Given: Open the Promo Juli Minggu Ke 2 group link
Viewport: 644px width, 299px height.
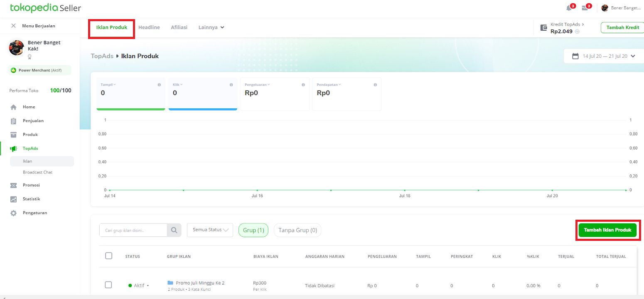Looking at the screenshot, I should (200, 283).
